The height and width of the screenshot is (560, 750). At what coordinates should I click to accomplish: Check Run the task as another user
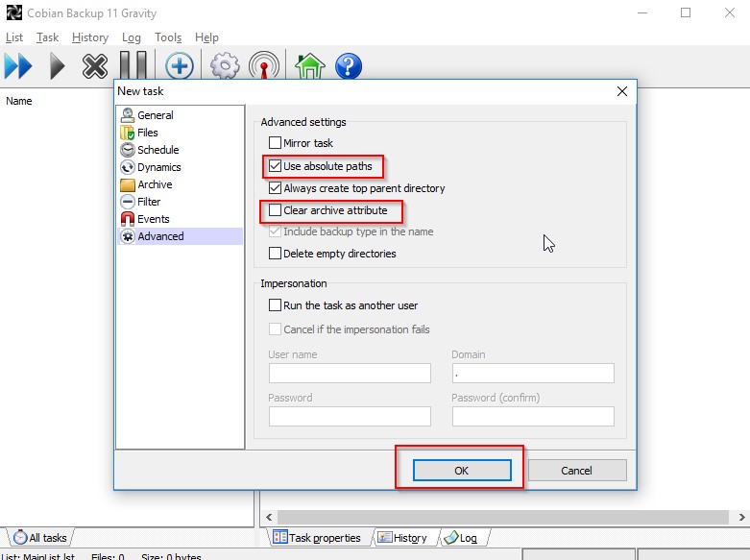coord(276,305)
